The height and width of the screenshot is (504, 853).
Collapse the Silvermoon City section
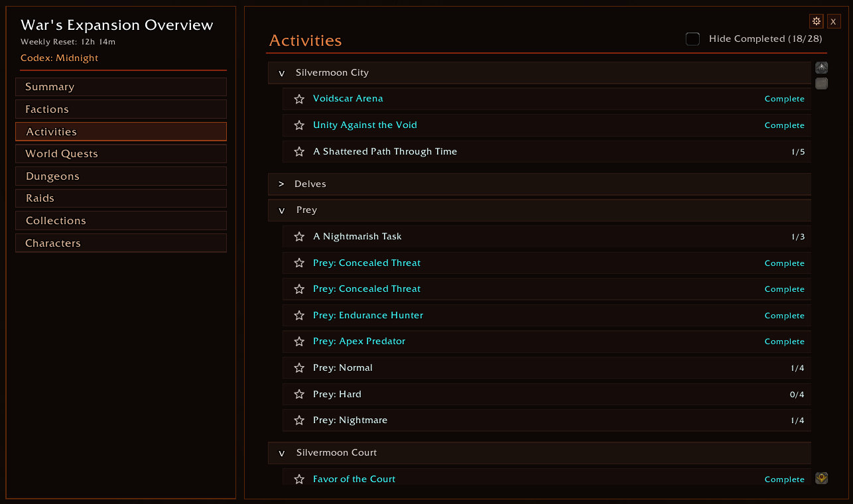pyautogui.click(x=539, y=73)
